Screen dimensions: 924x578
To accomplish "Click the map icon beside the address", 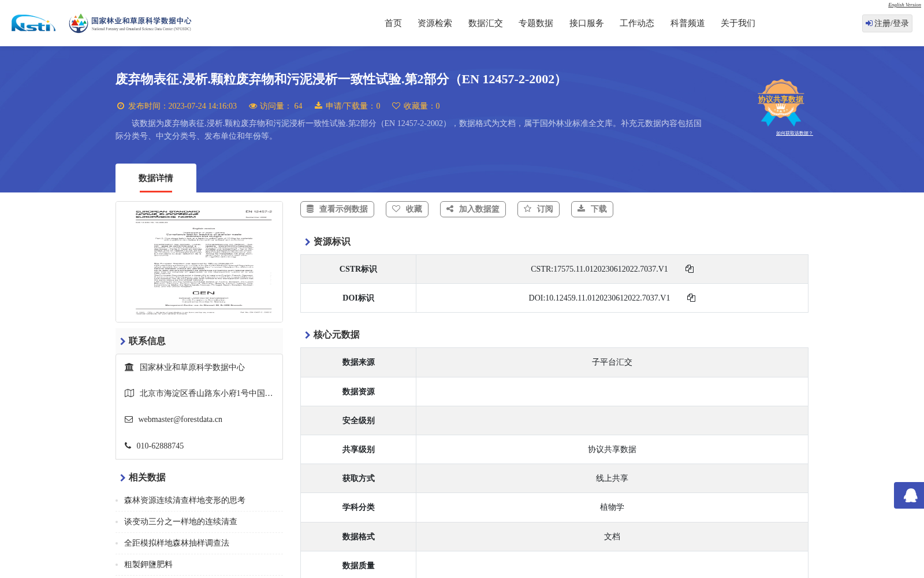I will (129, 393).
